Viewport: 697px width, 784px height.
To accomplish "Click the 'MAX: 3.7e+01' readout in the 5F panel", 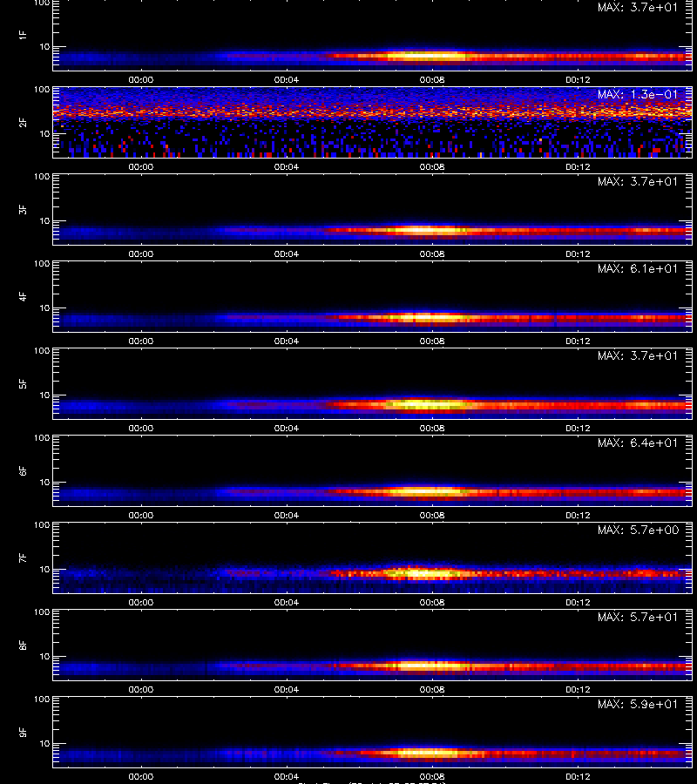I will (x=638, y=356).
